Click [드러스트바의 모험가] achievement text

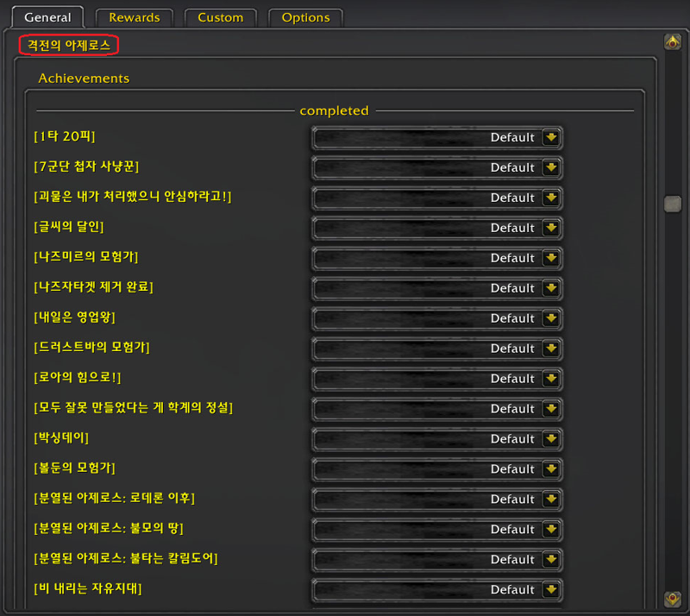tap(91, 348)
